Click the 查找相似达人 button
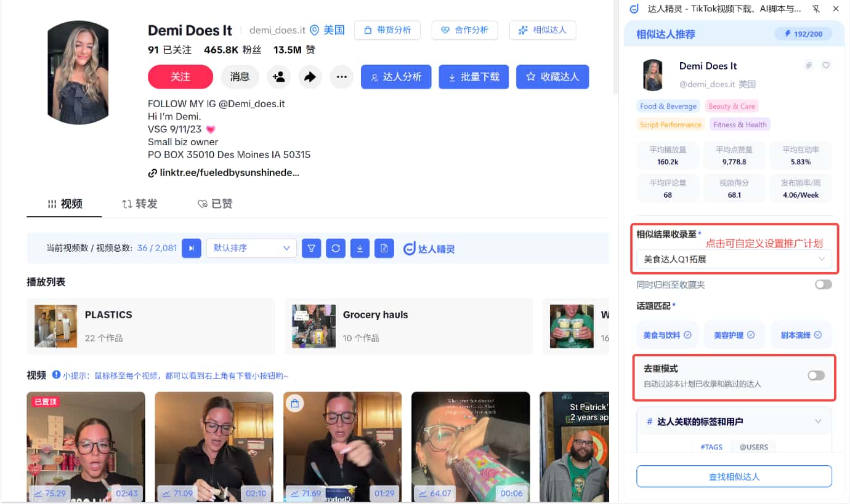Screen dimensions: 850x504 tap(734, 476)
